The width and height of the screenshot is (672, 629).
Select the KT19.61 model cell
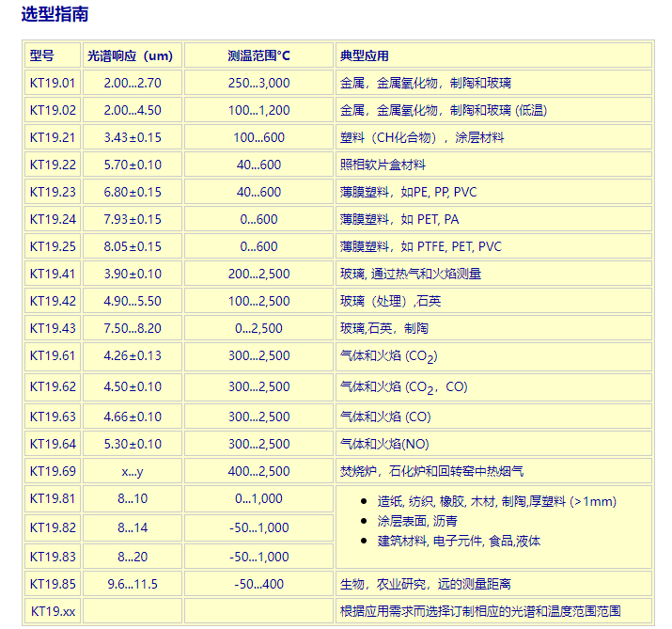tap(53, 355)
